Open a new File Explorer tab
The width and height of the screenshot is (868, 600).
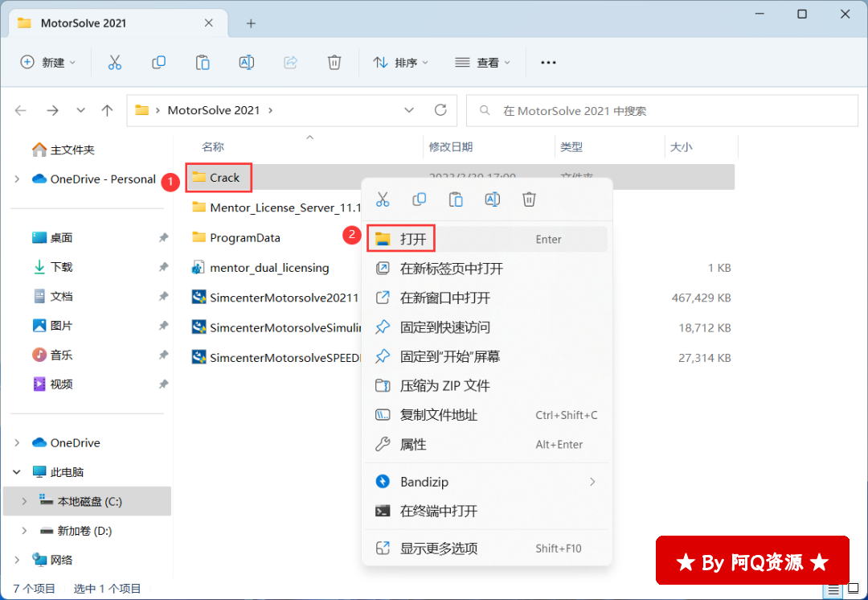pos(251,23)
